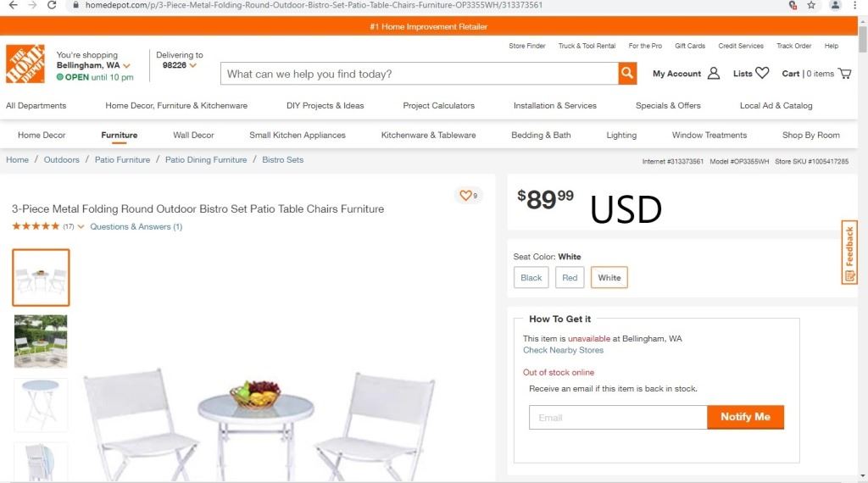The width and height of the screenshot is (868, 483).
Task: Select Black seat color option
Action: coord(531,278)
